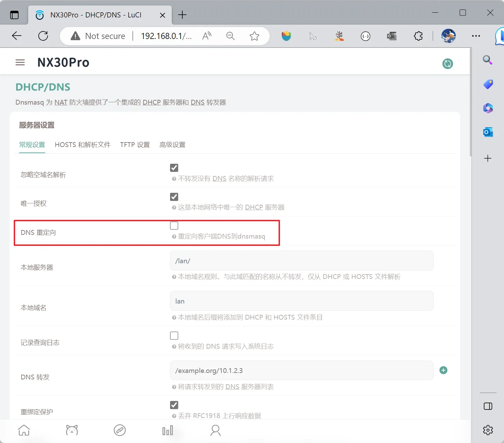Disable the 唯一授权 checkbox
504x443 pixels.
[x=174, y=197]
